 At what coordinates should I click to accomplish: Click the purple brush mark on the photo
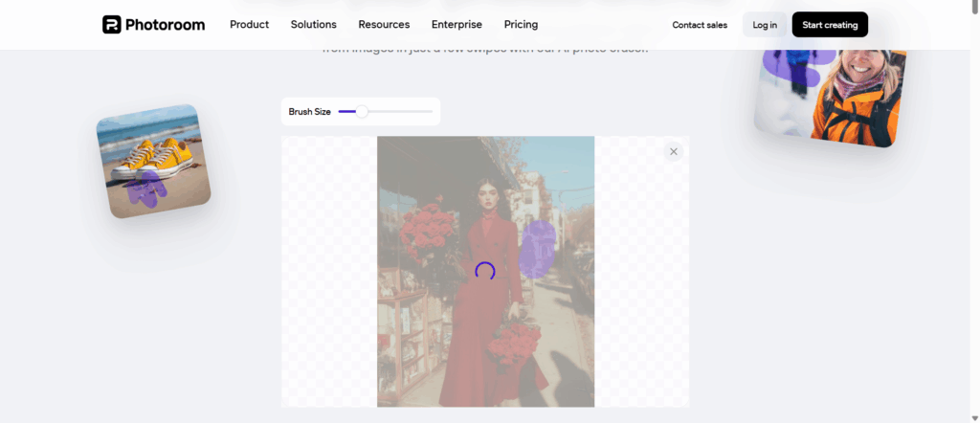pyautogui.click(x=538, y=249)
